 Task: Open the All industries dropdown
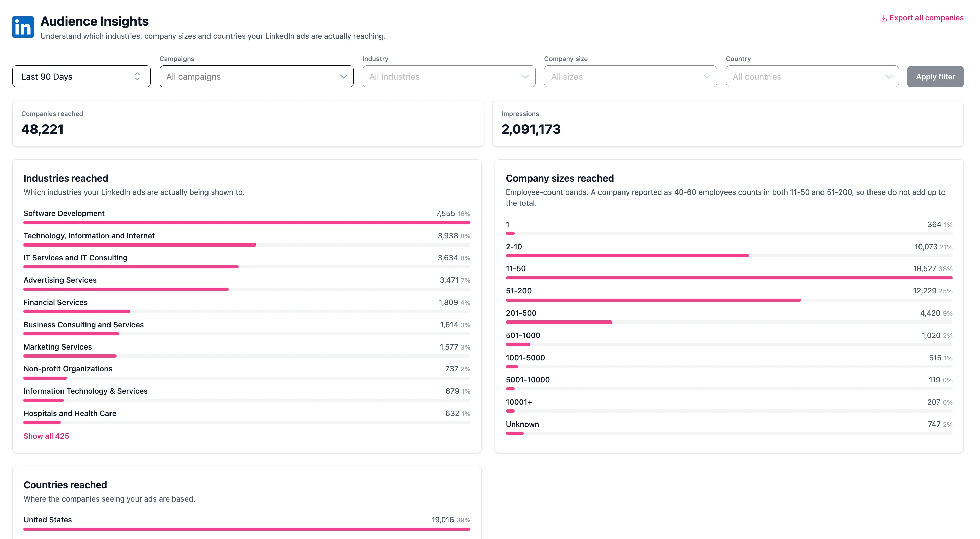click(449, 76)
